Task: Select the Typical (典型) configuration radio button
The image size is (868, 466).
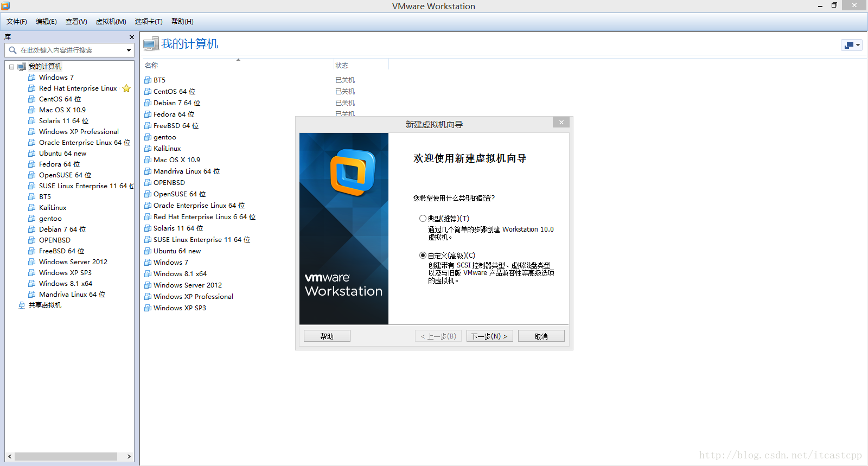Action: (x=423, y=219)
